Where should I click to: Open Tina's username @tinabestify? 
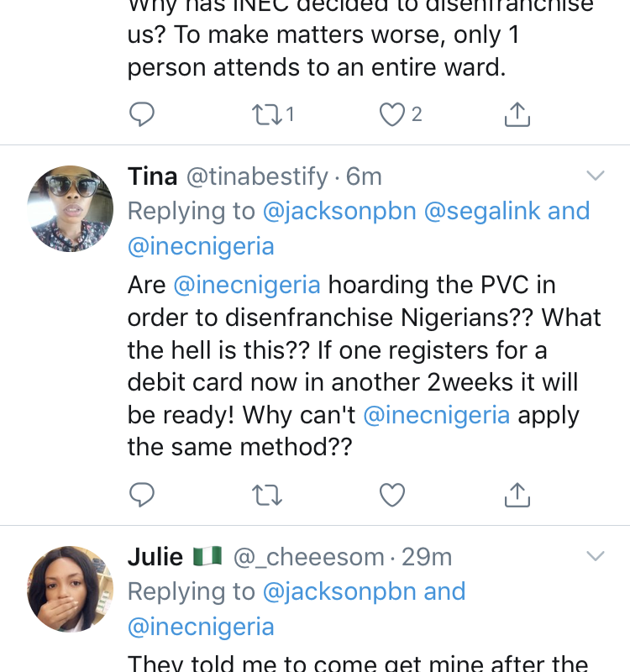pos(257,176)
